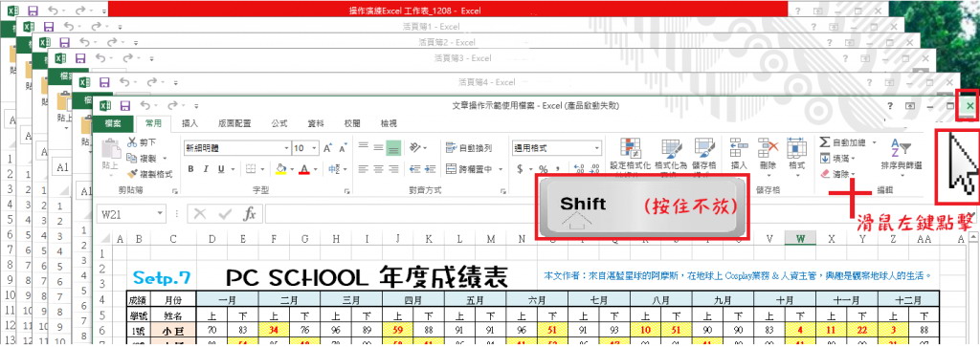Click the 剪下 (cut) scissors icon
This screenshot has width=980, height=347.
pos(132,142)
